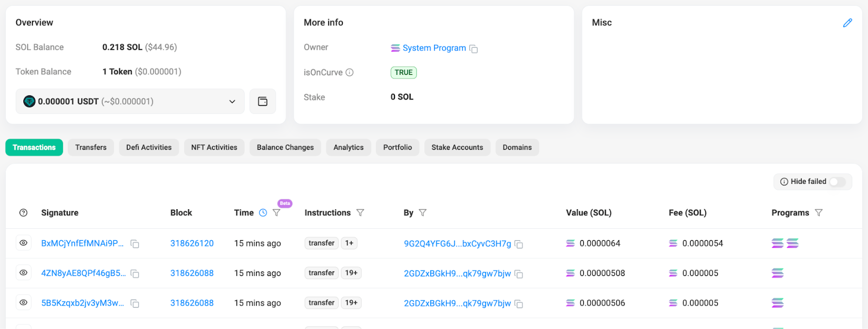Toggle the Hide failed switch
This screenshot has height=329, width=868.
coord(837,182)
